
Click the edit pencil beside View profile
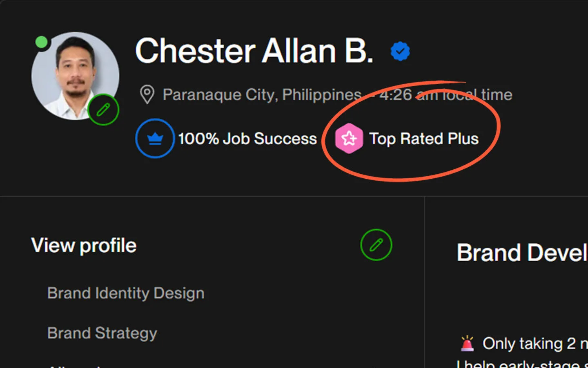(x=376, y=244)
